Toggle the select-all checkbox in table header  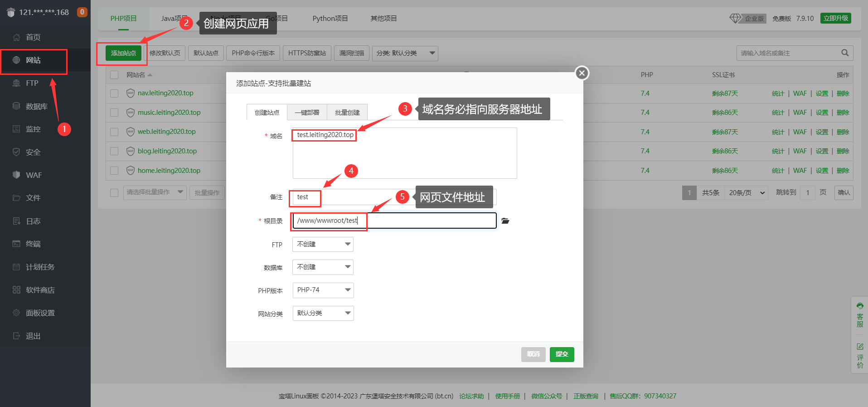pos(114,75)
